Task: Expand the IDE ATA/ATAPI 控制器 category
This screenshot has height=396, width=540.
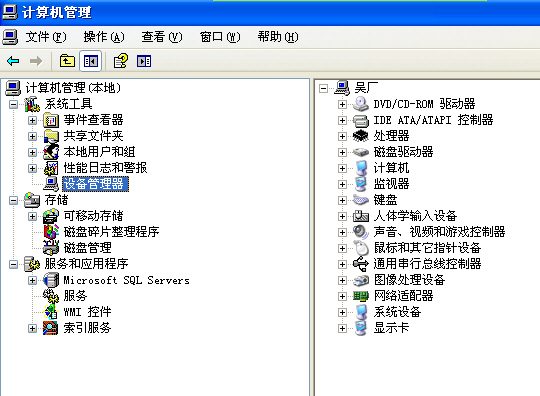Action: point(342,120)
